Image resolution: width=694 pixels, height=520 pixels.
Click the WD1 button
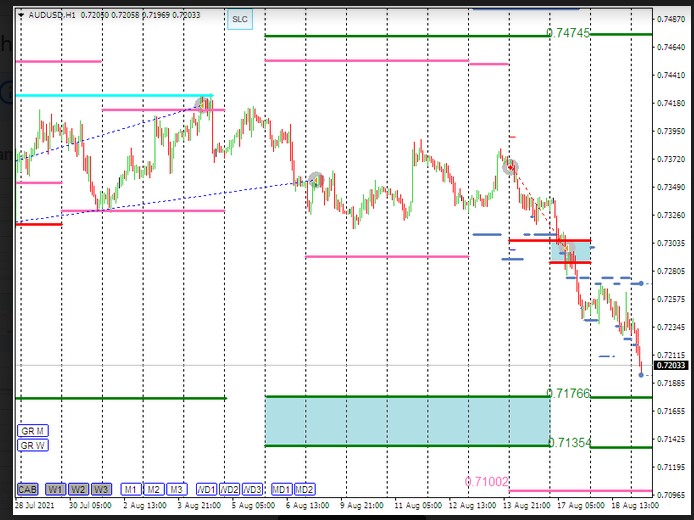[206, 489]
